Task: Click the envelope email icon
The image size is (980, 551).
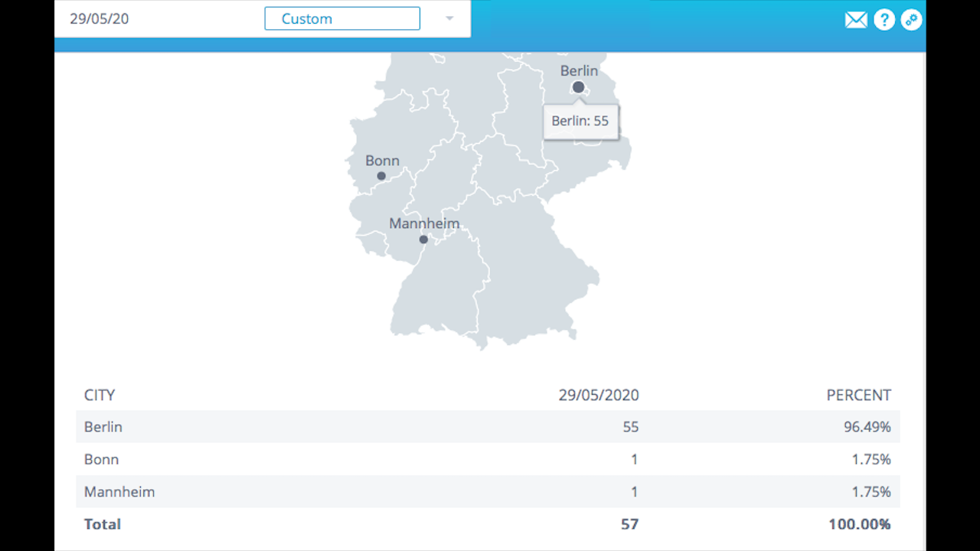Action: (855, 20)
